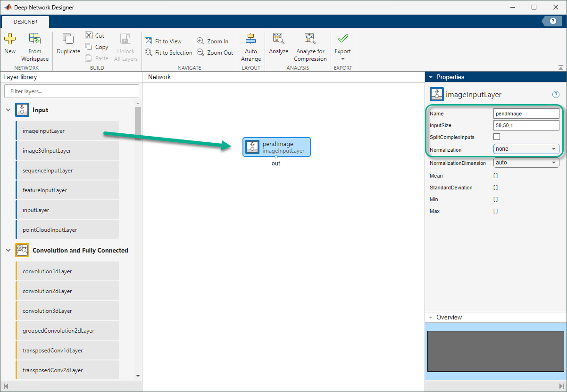Select featureInputLayer in the library
This screenshot has width=567, height=392.
click(x=67, y=190)
